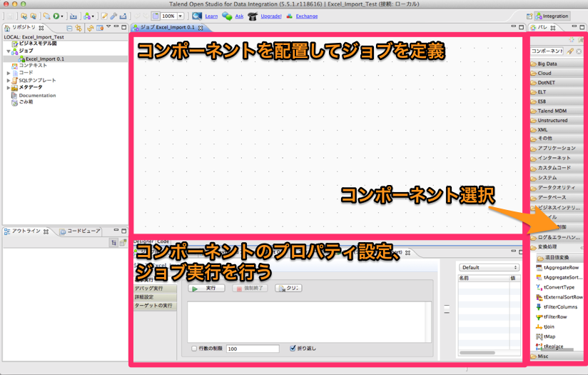Select the tFilterRow component
Image resolution: width=588 pixels, height=375 pixels.
pos(554,316)
